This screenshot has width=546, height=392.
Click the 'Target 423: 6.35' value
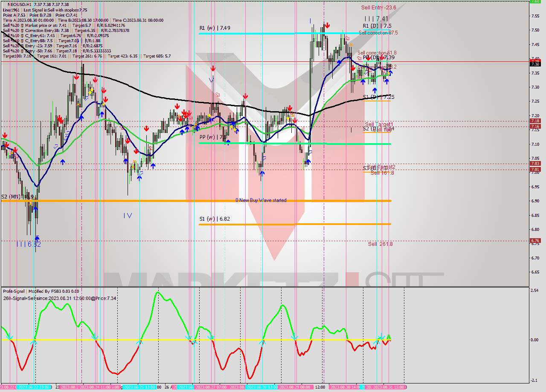(123, 56)
